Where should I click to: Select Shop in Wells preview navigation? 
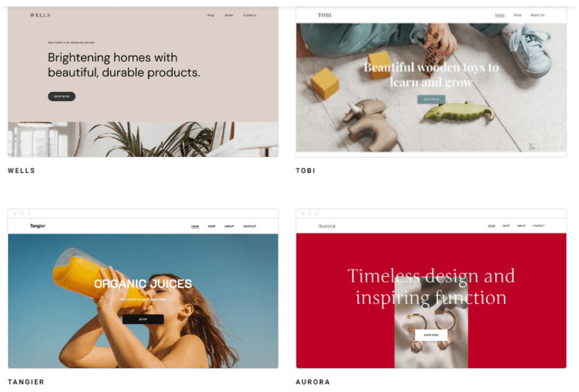click(210, 15)
